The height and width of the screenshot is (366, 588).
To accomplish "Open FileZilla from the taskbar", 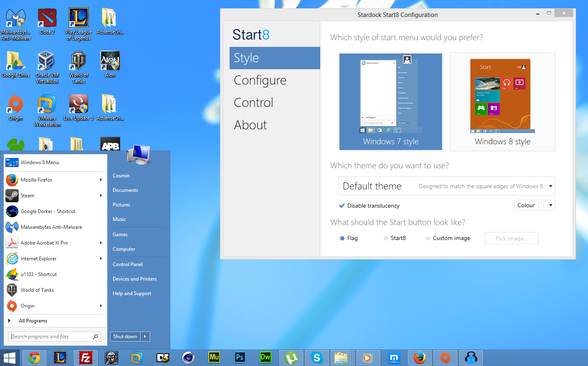I will pos(86,358).
